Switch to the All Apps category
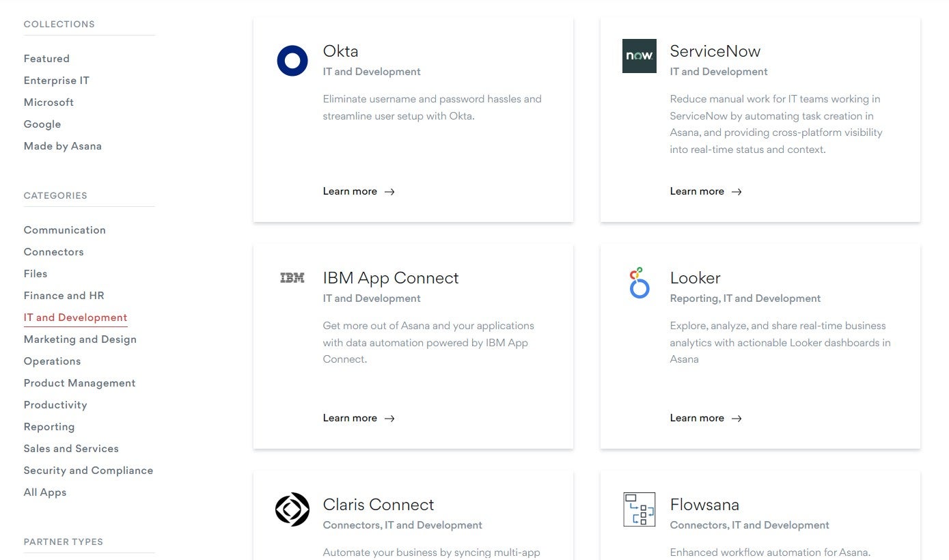949x560 pixels. (x=45, y=492)
